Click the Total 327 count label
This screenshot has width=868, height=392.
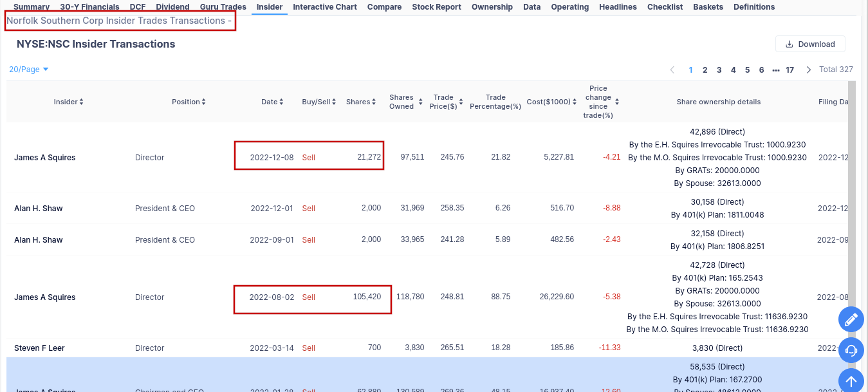point(836,69)
